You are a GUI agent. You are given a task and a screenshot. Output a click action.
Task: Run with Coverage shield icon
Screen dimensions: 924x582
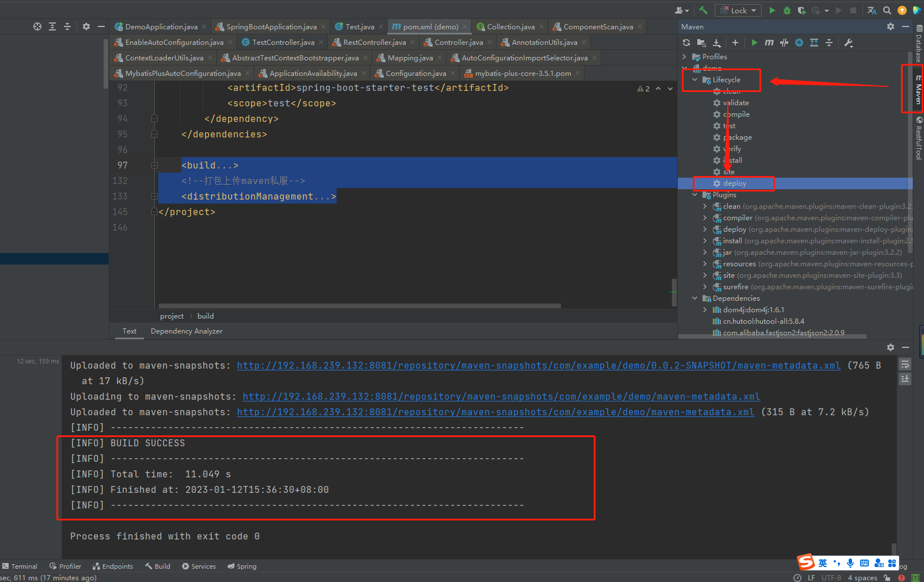pyautogui.click(x=801, y=10)
